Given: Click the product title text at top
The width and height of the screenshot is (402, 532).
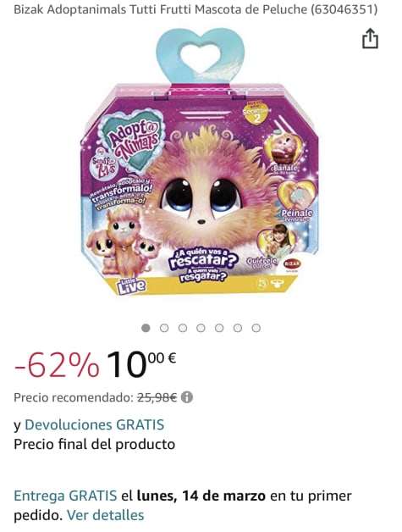Looking at the screenshot, I should [x=195, y=9].
